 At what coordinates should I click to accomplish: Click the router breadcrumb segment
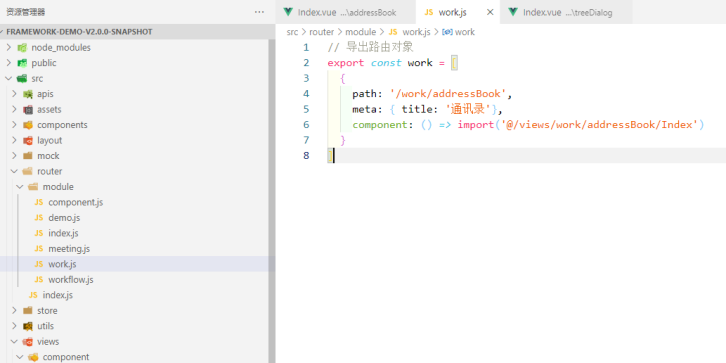point(321,32)
